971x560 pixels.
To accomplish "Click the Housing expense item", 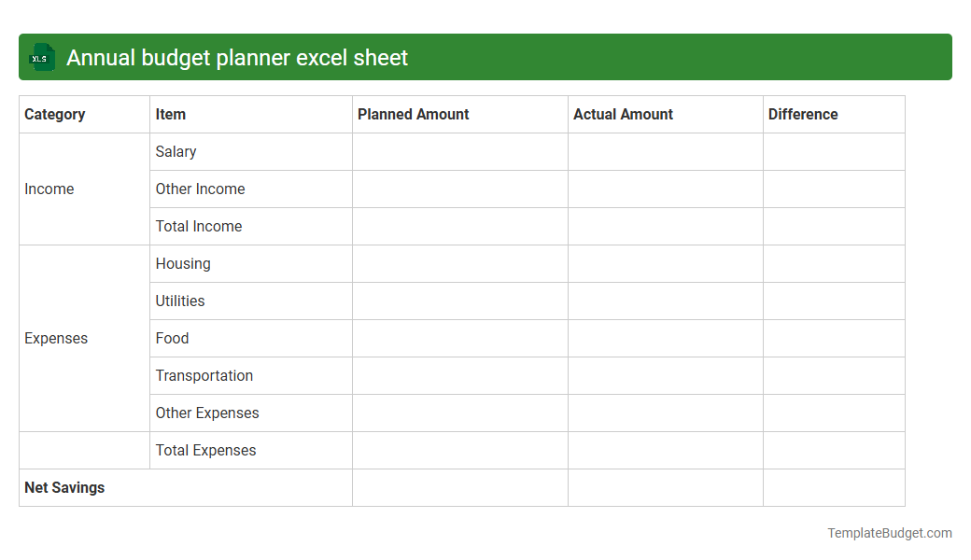I will [x=183, y=263].
